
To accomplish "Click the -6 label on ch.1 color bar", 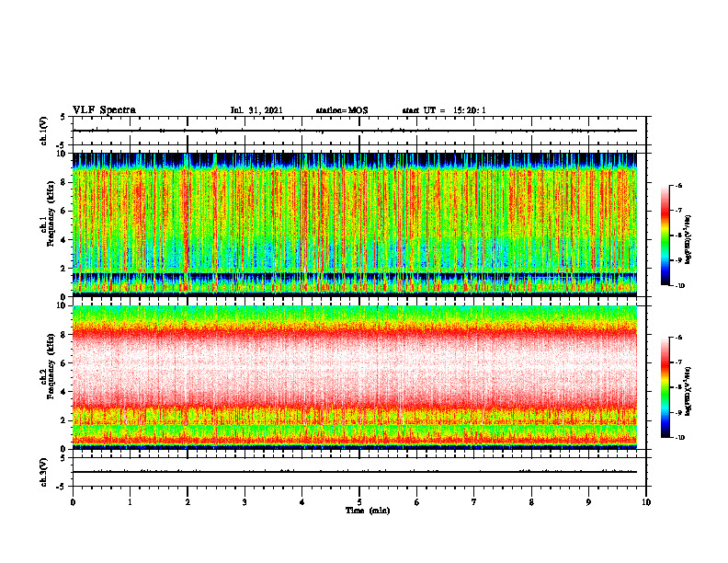I will (x=678, y=186).
